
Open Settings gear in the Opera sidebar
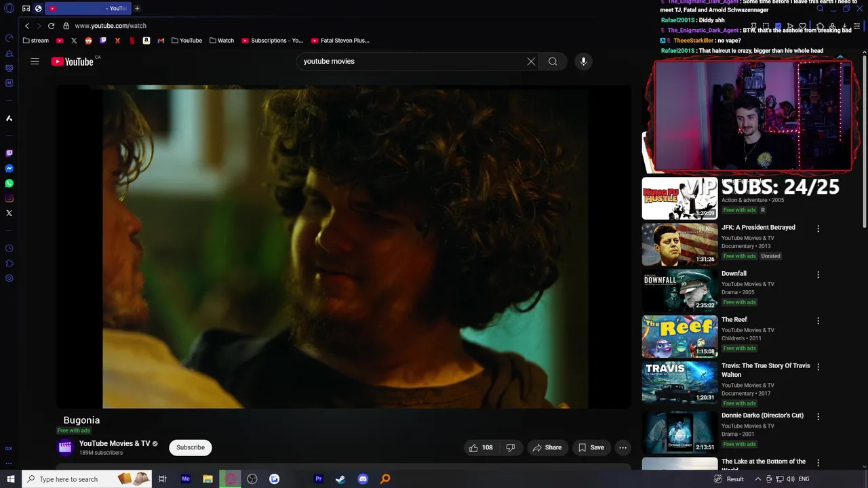coord(9,278)
